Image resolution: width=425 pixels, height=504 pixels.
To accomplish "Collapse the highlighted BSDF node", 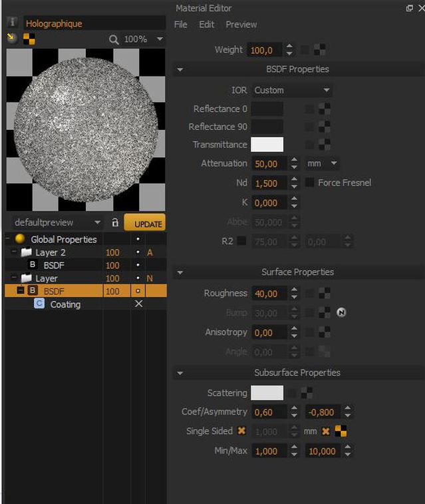I will click(x=20, y=290).
